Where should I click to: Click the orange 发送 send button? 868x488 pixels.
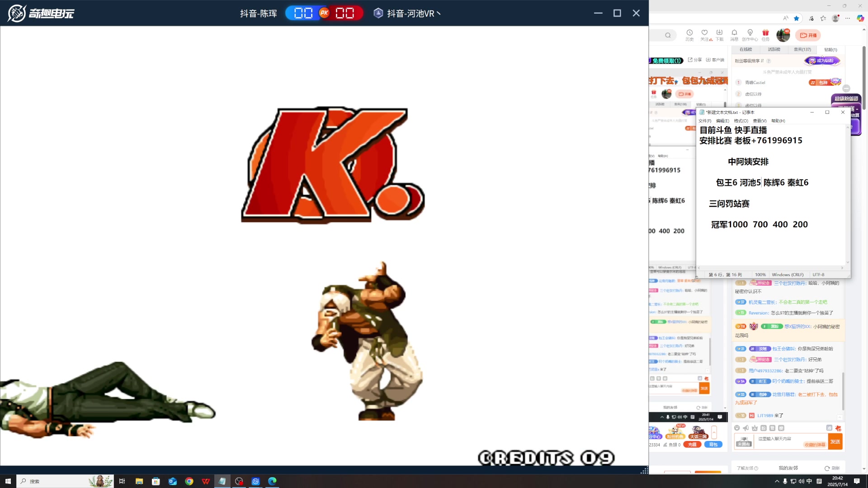click(835, 441)
